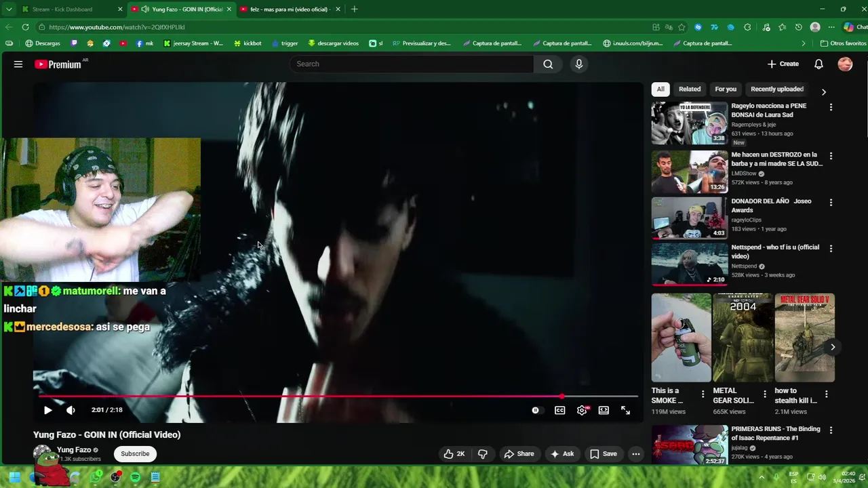The image size is (868, 488).
Task: Open the browser profile icon
Action: [x=815, y=27]
